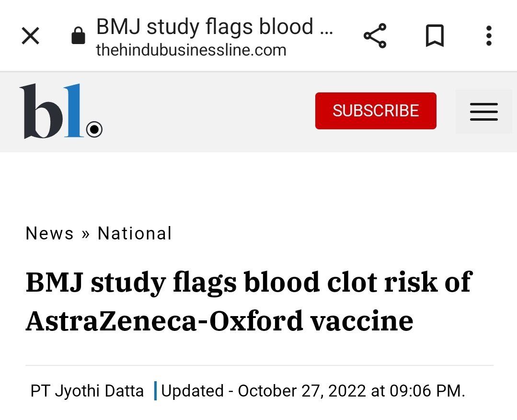Click the red SUBSCRIBE button
This screenshot has height=420, width=517.
click(x=376, y=111)
